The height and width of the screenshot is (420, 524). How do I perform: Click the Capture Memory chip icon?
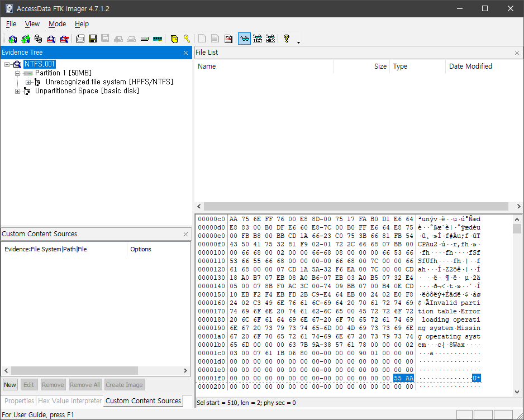coord(158,39)
